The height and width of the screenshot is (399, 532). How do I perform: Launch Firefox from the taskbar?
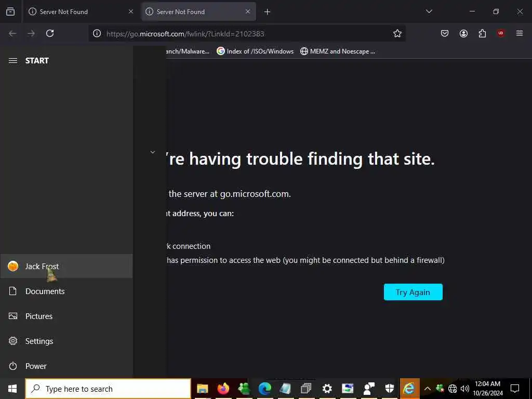[x=223, y=389]
